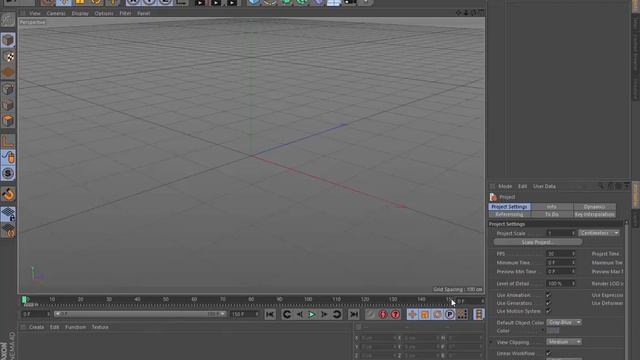Click the Cube primitive icon in top toolbar
Screen dimensions: 640x360
click(x=254, y=2)
